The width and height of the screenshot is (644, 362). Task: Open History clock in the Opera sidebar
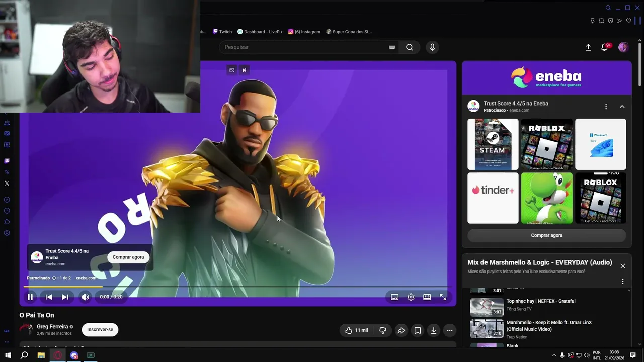point(7,211)
